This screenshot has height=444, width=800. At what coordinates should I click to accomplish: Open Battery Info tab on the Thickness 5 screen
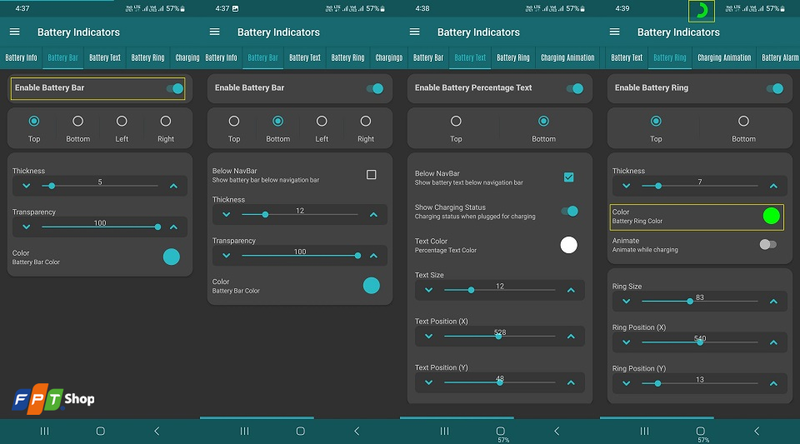21,58
